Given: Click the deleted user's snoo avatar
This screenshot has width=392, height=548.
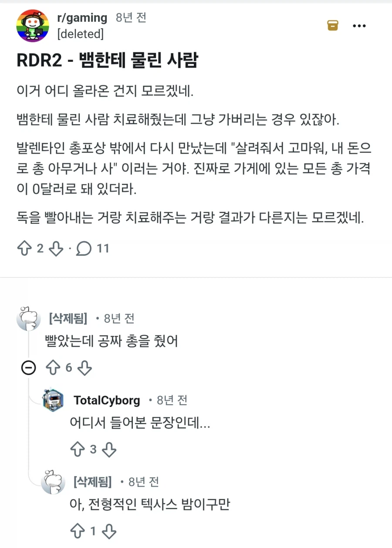Looking at the screenshot, I should coord(28,319).
